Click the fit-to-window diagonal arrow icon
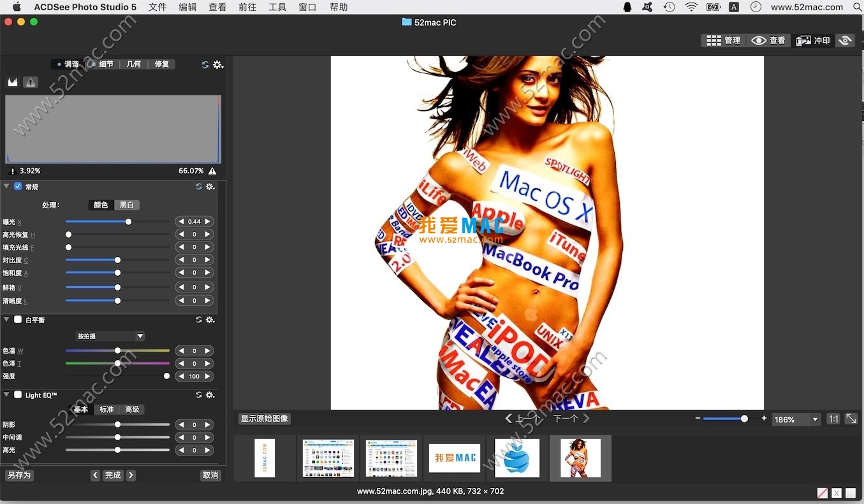Screen dimensions: 864x504 point(851,419)
